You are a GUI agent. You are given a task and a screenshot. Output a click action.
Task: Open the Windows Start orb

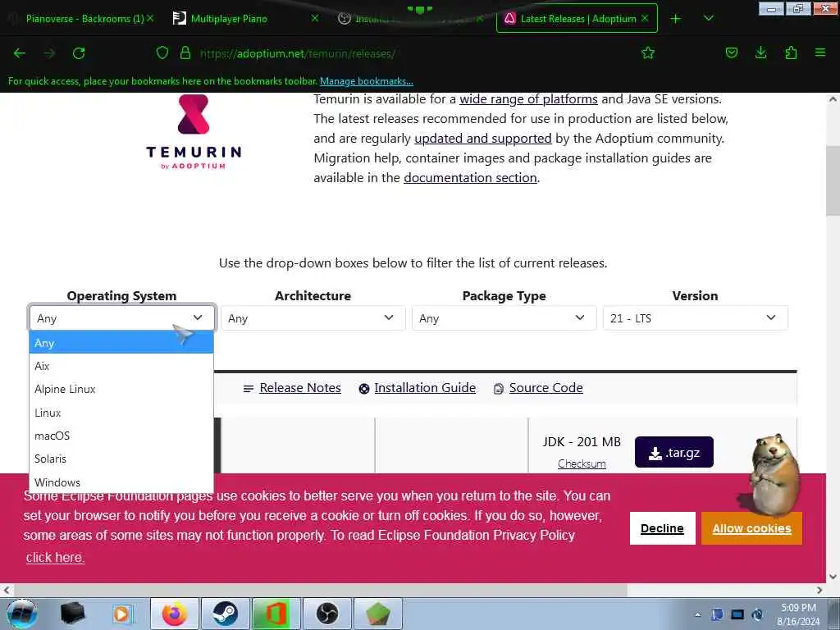(x=21, y=614)
